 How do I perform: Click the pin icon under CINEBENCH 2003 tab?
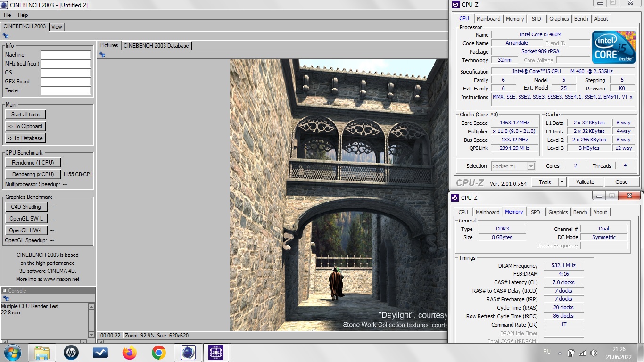pos(6,35)
